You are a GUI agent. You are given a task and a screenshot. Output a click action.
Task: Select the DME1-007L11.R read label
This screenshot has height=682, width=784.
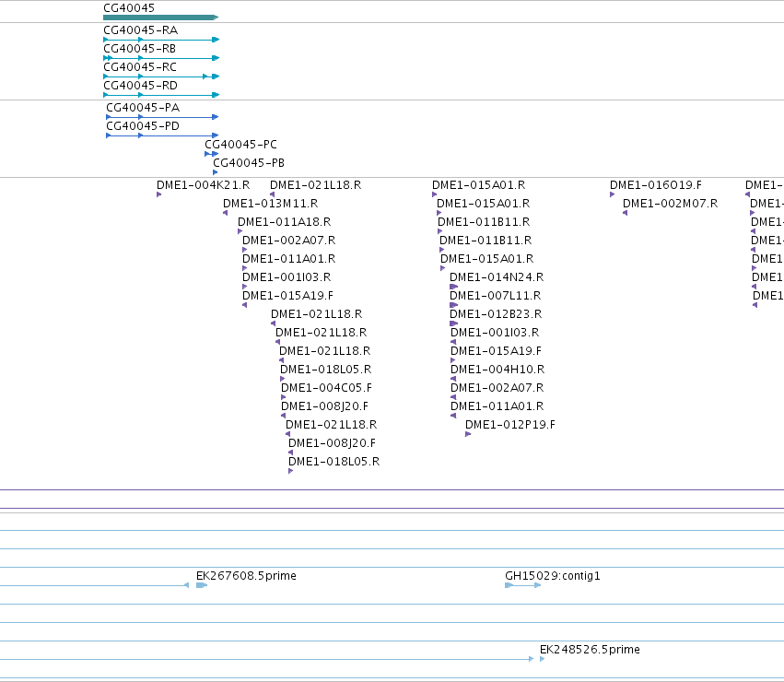click(495, 296)
